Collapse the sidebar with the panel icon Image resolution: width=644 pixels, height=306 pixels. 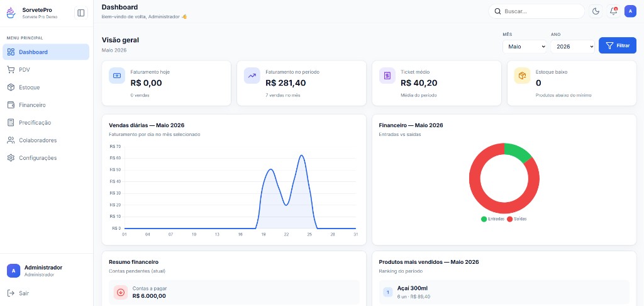81,13
